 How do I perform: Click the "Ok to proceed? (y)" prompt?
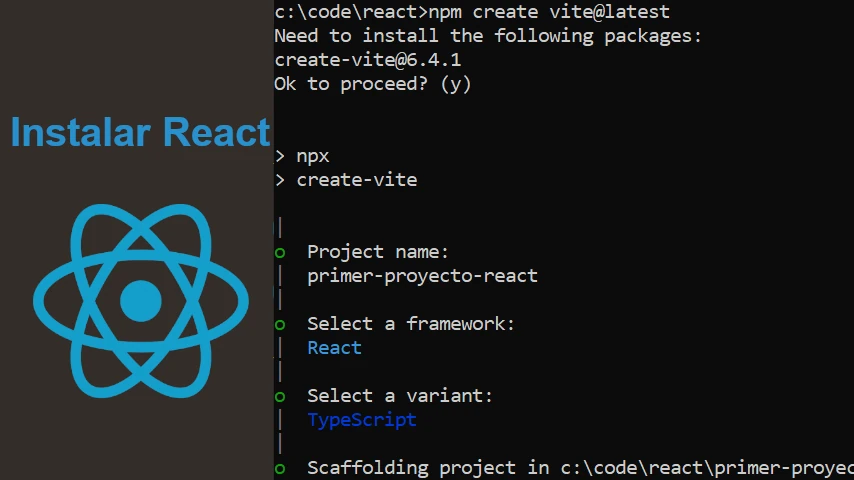coord(373,84)
